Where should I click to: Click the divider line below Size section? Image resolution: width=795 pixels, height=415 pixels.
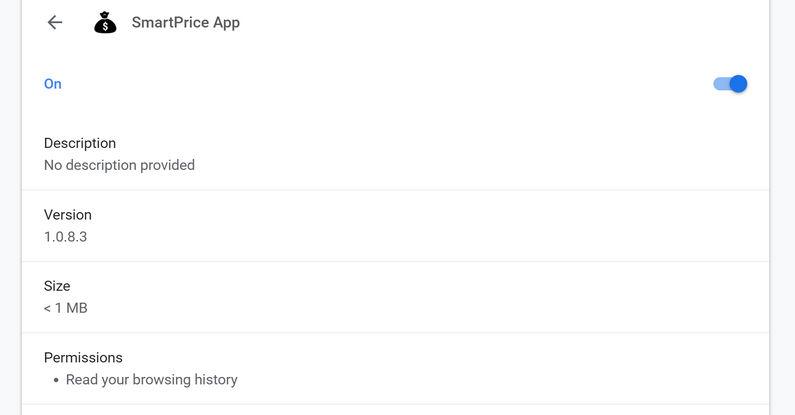395,333
